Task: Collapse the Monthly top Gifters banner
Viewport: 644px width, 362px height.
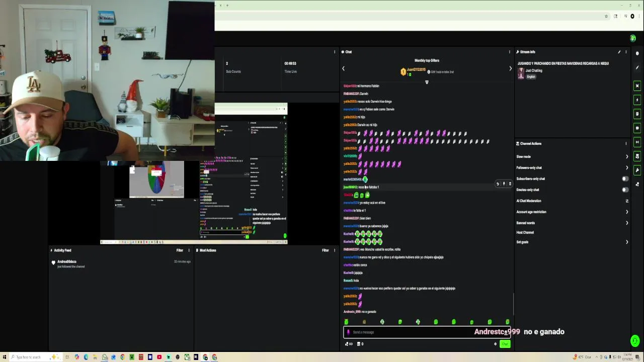Action: click(x=427, y=82)
